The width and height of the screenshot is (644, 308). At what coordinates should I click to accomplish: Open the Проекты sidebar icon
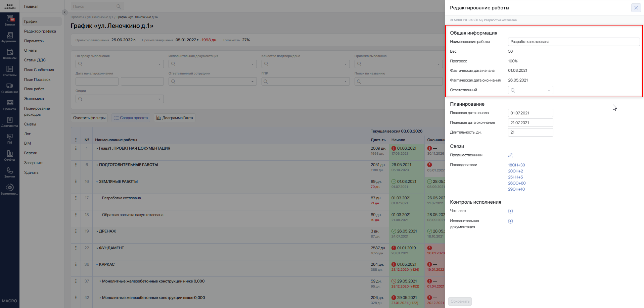(10, 105)
